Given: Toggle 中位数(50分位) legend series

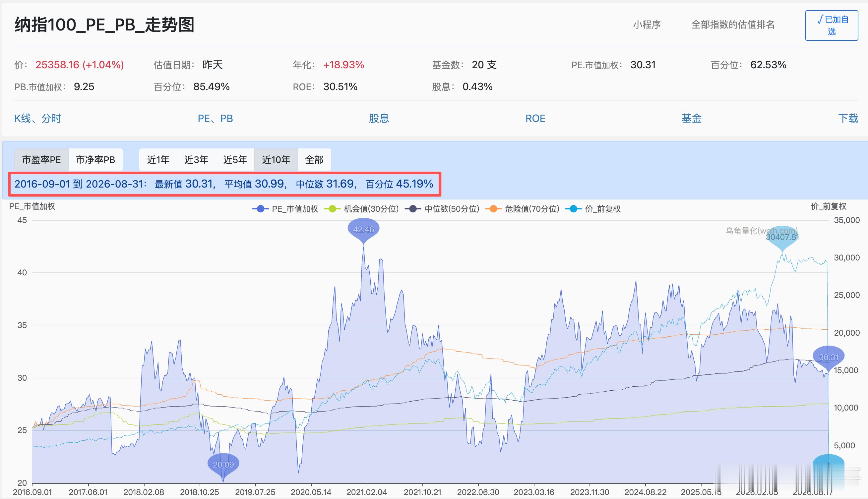Looking at the screenshot, I should point(442,209).
